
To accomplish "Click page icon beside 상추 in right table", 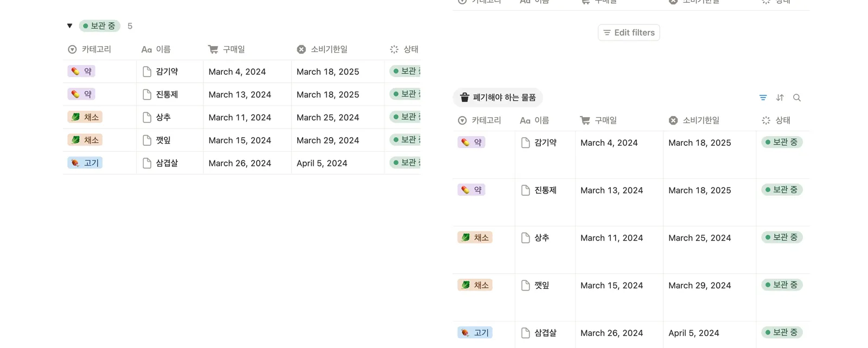I will [x=525, y=237].
